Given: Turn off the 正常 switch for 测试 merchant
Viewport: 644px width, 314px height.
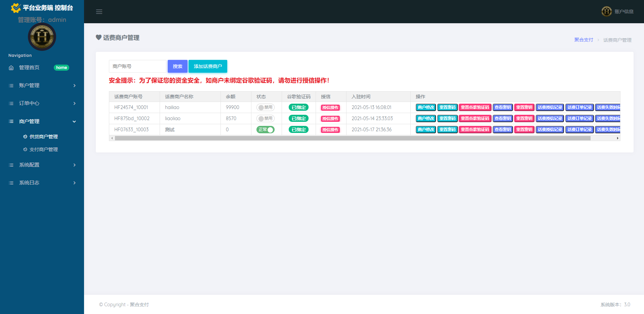Looking at the screenshot, I should [x=266, y=129].
